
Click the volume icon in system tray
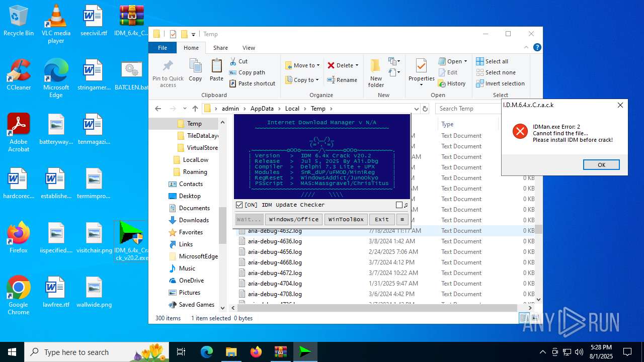tap(579, 352)
